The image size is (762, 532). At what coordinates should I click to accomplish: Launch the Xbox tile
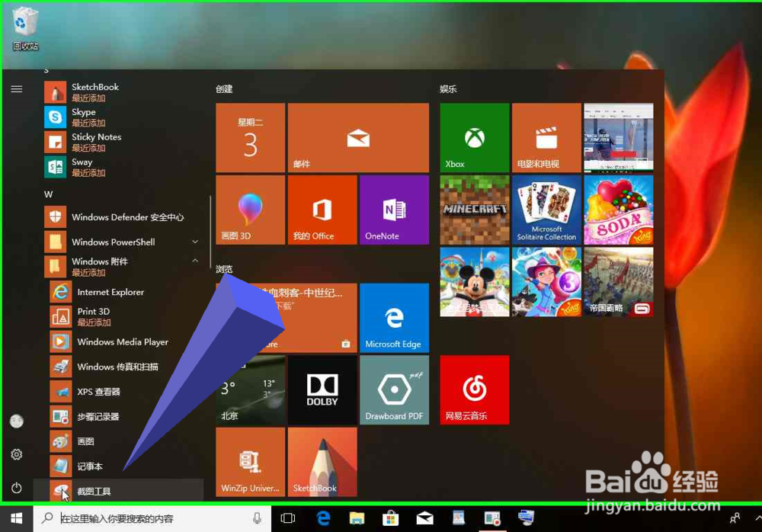tap(474, 138)
